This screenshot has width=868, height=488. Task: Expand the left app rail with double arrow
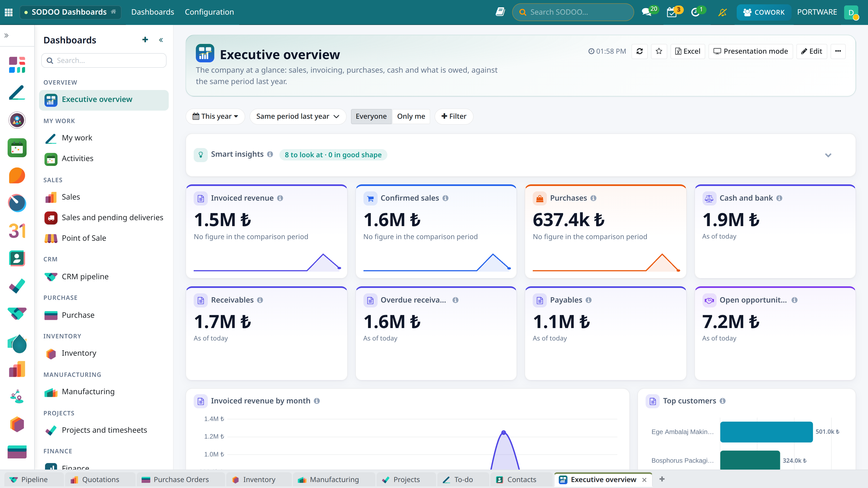tap(7, 35)
